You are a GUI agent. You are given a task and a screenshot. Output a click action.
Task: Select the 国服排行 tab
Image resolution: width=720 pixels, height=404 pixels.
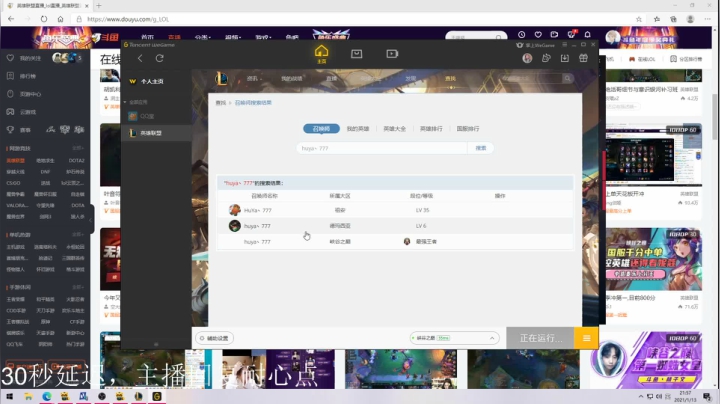[467, 129]
